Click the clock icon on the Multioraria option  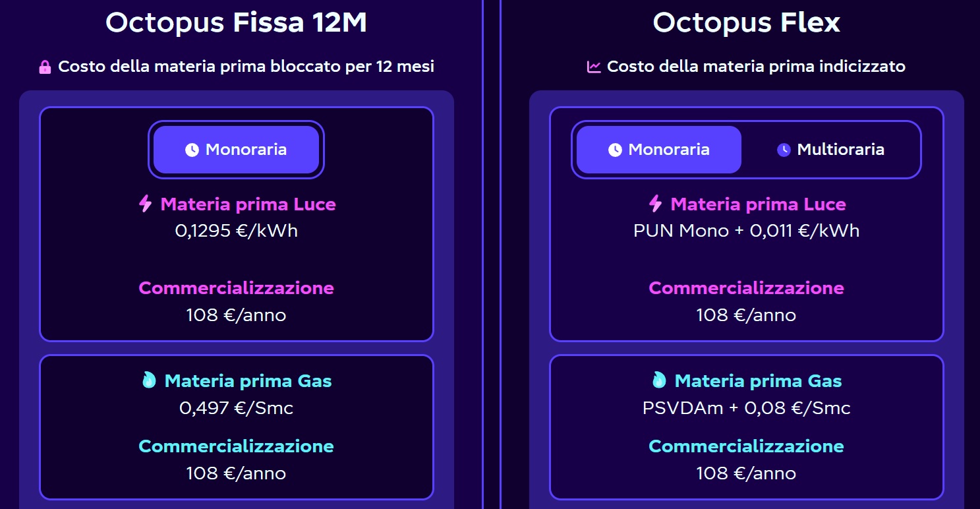[x=784, y=150]
